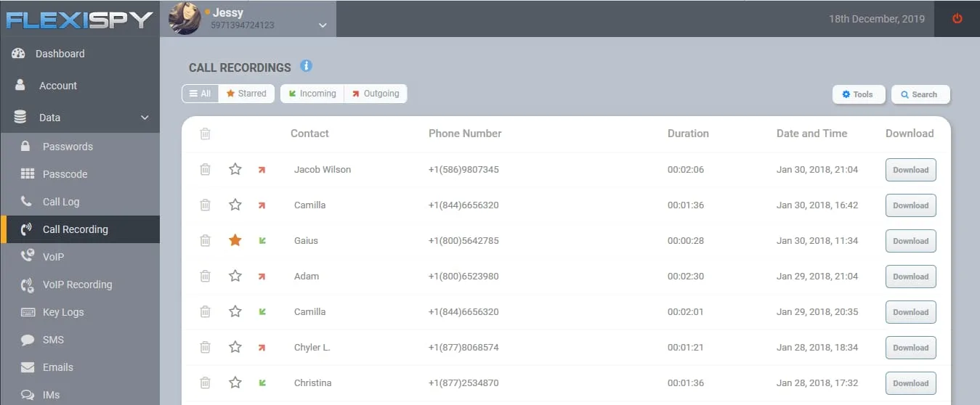Click trash icon in table header
Viewport: 980px width, 405px height.
(x=206, y=134)
